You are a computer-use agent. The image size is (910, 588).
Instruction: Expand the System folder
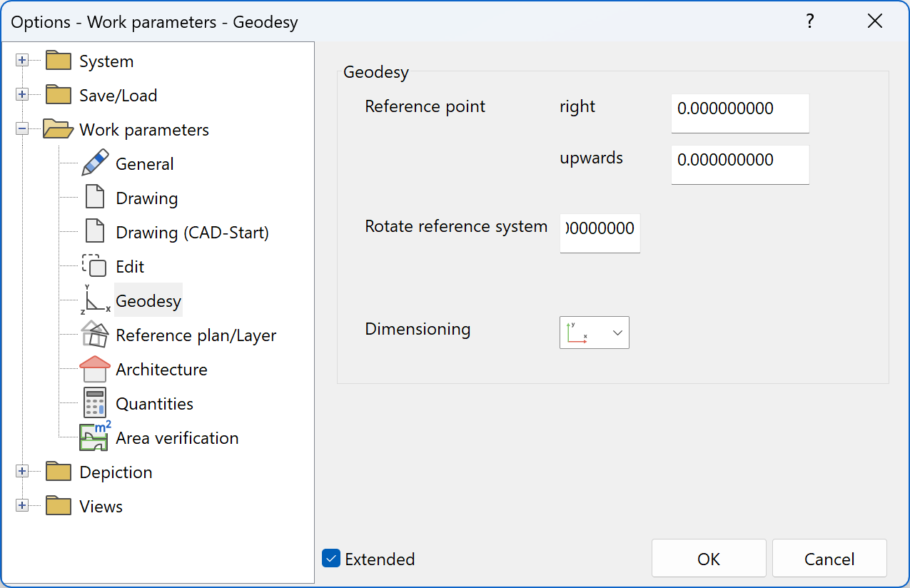[22, 61]
